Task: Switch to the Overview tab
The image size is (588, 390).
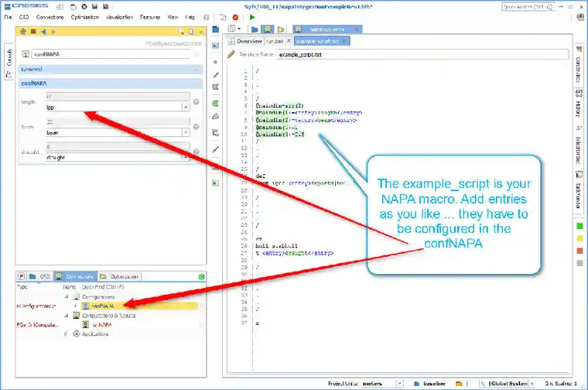Action: coord(245,41)
